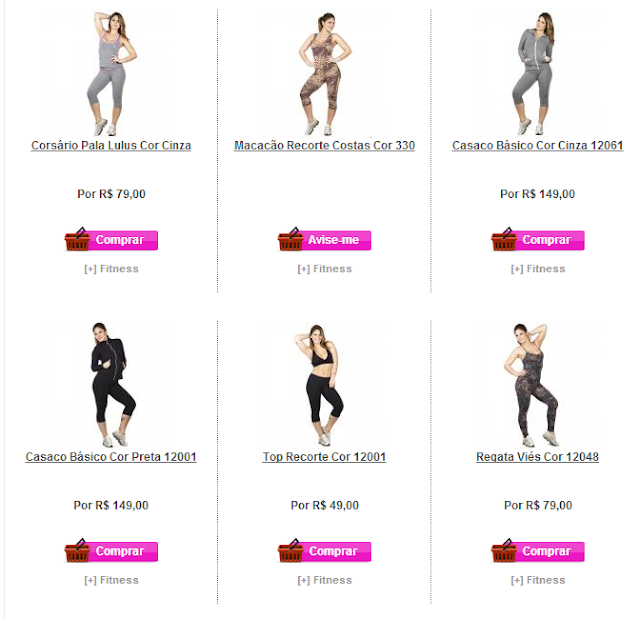The height and width of the screenshot is (618, 640).
Task: Open the leopard-print jumpsuit product photo
Action: pos(324,73)
